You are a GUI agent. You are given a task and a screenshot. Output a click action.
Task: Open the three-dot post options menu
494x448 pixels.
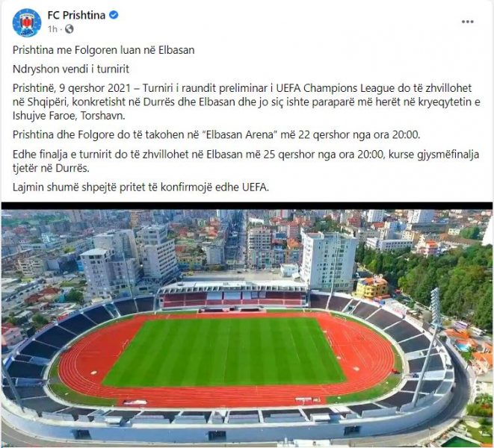click(x=468, y=22)
